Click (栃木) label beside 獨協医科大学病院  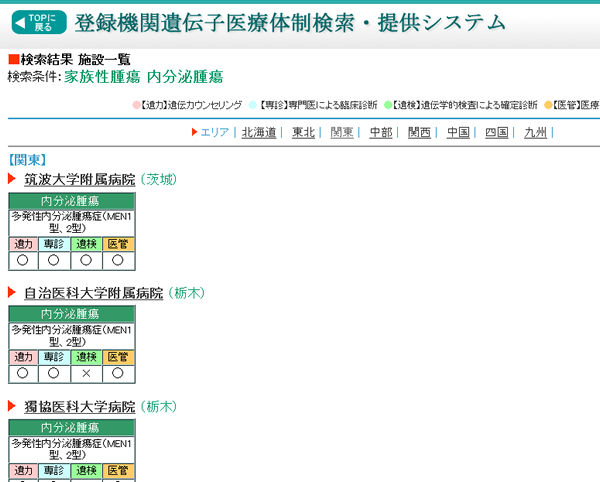158,406
